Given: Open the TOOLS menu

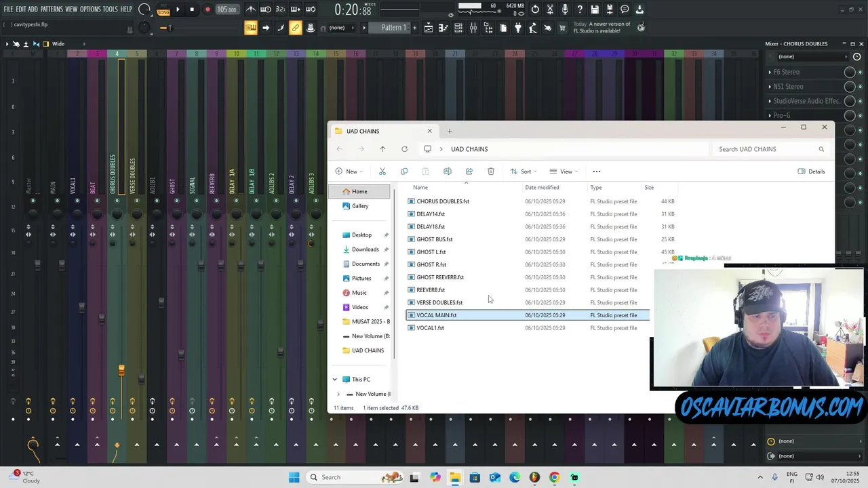Looking at the screenshot, I should pyautogui.click(x=110, y=9).
